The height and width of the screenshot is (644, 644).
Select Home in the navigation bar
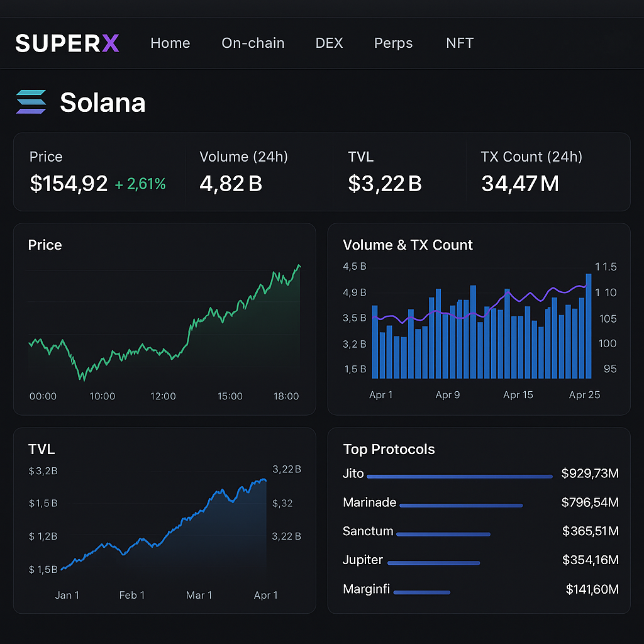tap(170, 43)
